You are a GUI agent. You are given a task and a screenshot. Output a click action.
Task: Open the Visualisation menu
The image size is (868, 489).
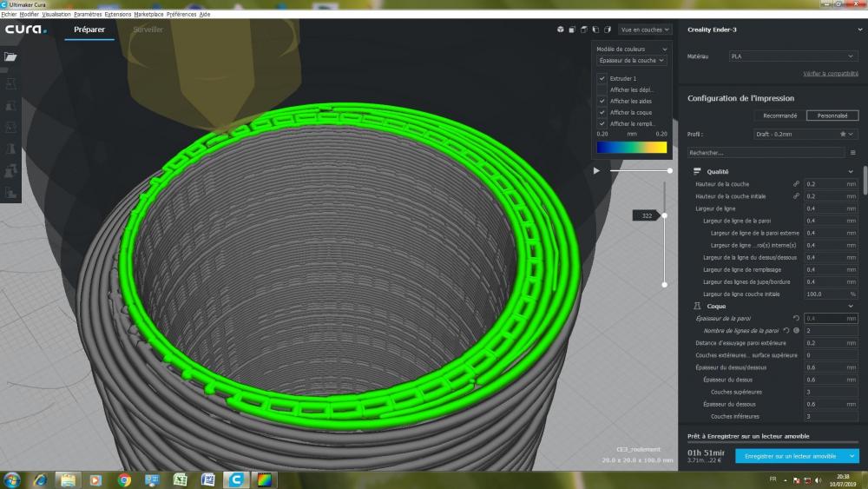click(56, 15)
